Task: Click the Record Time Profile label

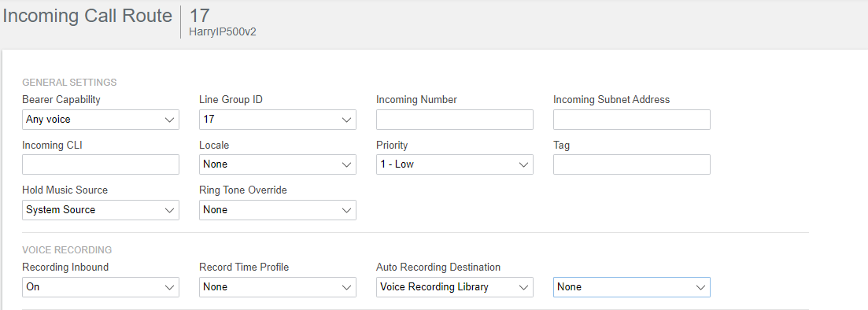Action: pyautogui.click(x=244, y=268)
